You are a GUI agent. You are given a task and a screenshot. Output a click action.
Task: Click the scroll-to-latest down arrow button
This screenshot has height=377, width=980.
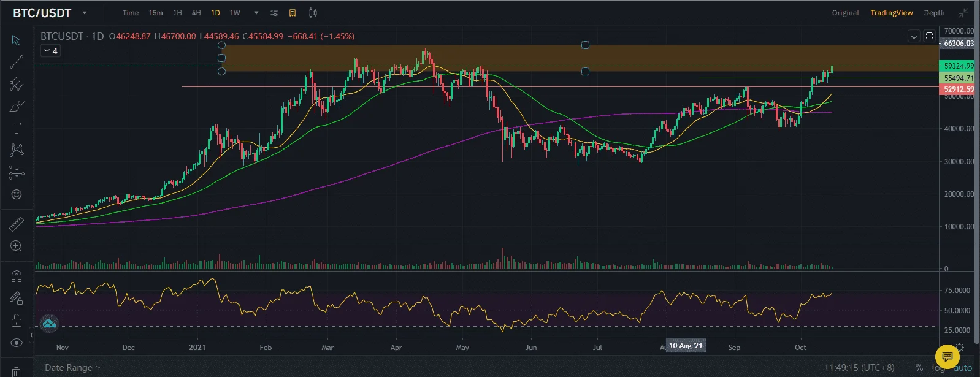click(x=914, y=36)
